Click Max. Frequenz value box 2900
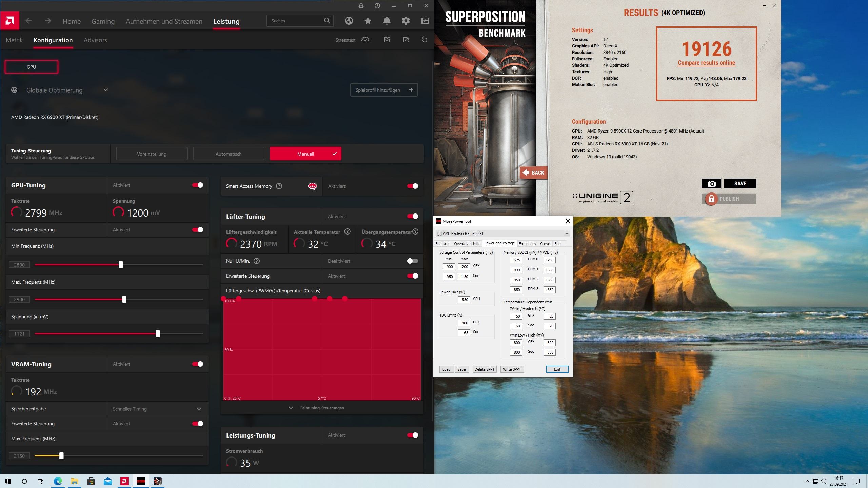This screenshot has height=488, width=868. pyautogui.click(x=19, y=299)
